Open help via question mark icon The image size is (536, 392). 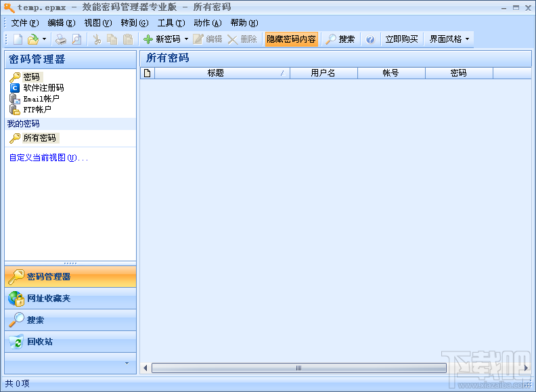[370, 39]
